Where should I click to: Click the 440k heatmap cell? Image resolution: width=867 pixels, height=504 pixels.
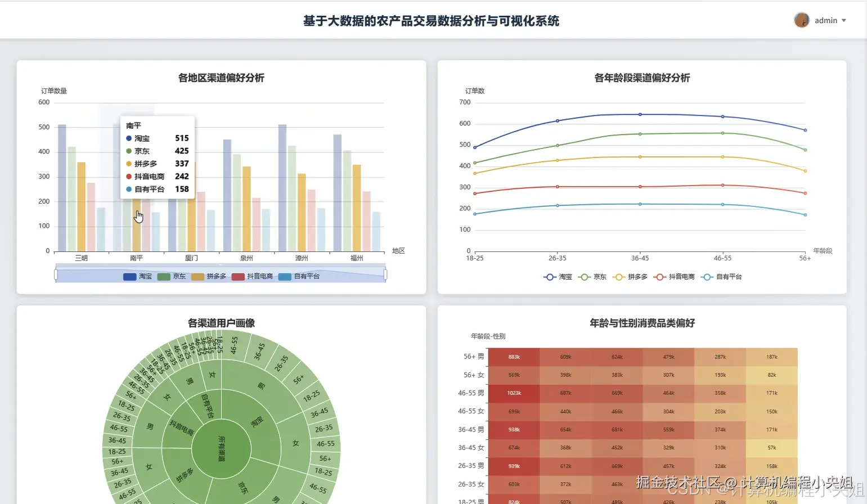point(565,412)
